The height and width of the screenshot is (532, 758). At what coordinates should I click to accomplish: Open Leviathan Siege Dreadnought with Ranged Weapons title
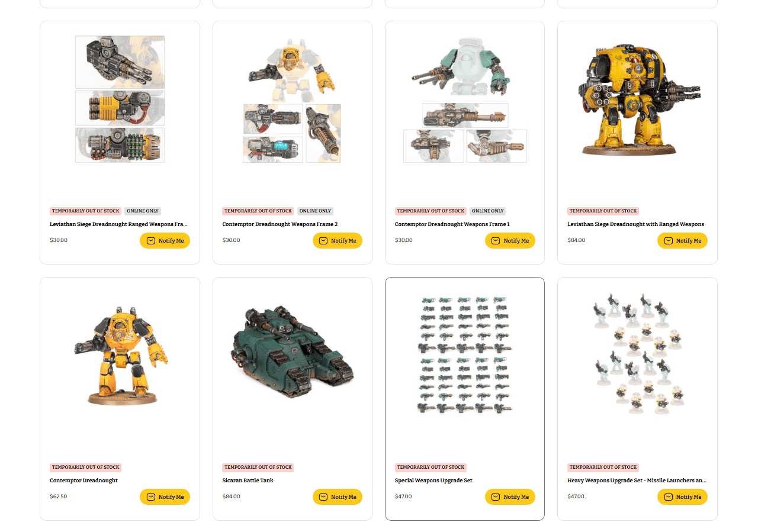pos(636,224)
